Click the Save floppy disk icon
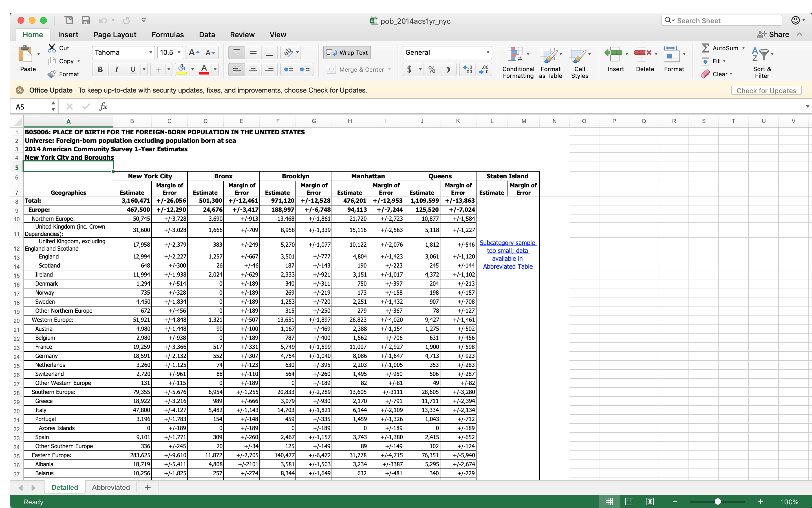Screen dimensions: 812x508 pos(85,20)
